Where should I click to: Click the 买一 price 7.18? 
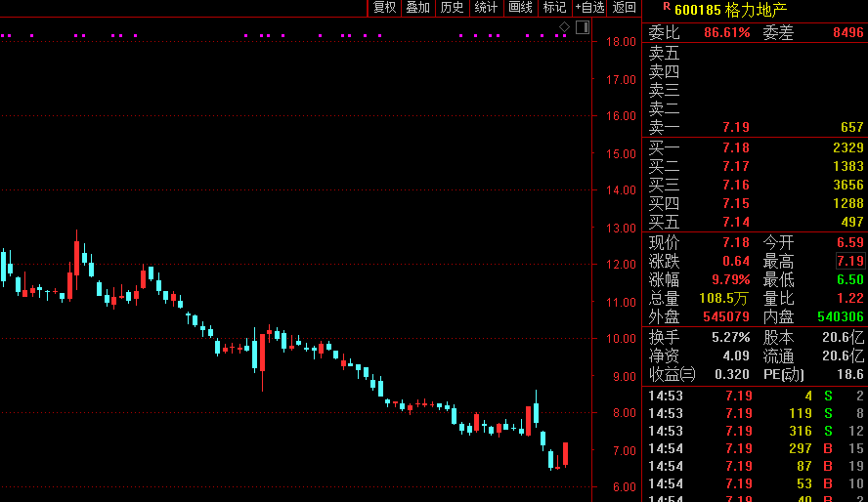[736, 147]
